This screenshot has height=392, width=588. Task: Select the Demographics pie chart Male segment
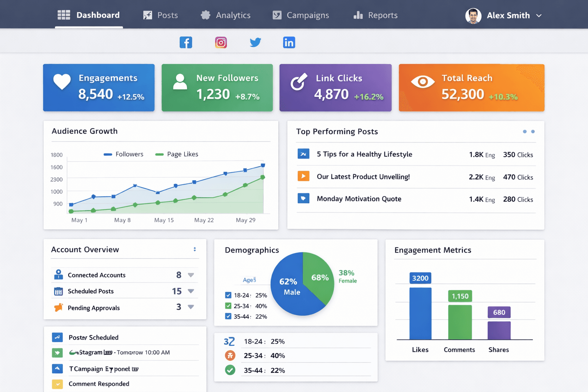pos(289,287)
